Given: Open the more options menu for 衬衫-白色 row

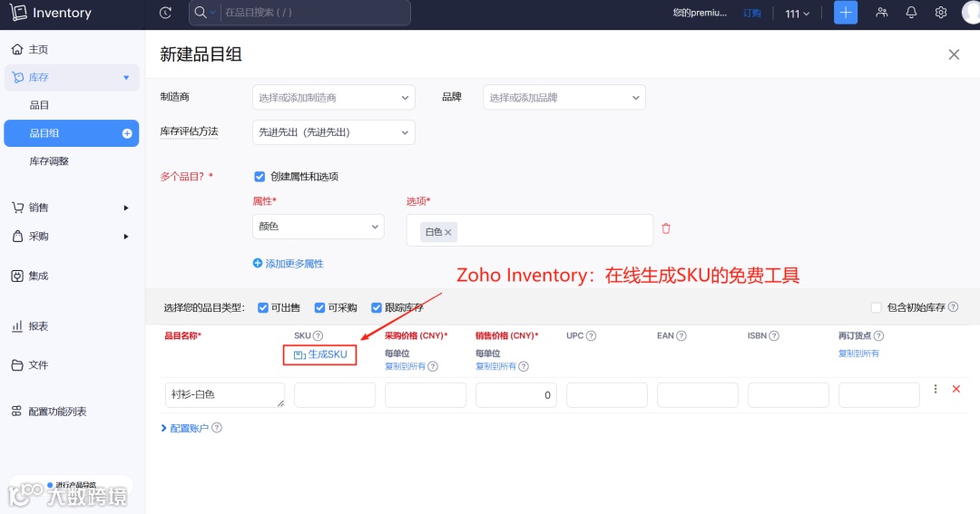Looking at the screenshot, I should coord(936,389).
